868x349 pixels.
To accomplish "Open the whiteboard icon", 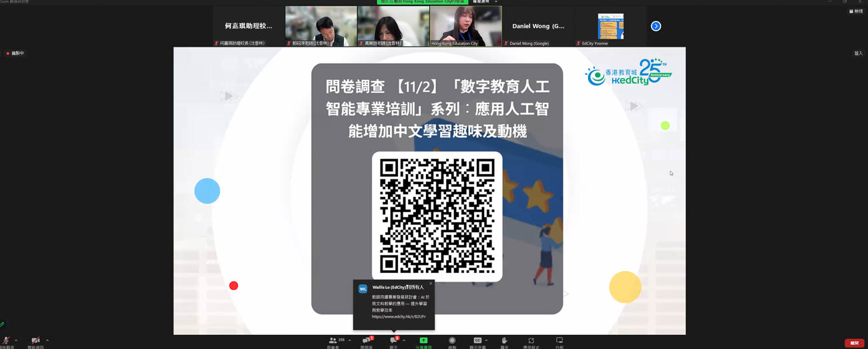I will [560, 341].
